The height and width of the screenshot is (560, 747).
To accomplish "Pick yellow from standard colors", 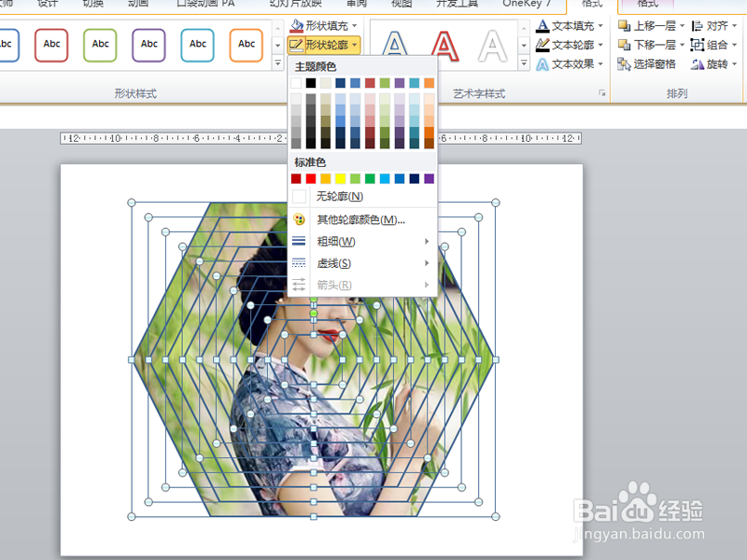I will [x=340, y=178].
